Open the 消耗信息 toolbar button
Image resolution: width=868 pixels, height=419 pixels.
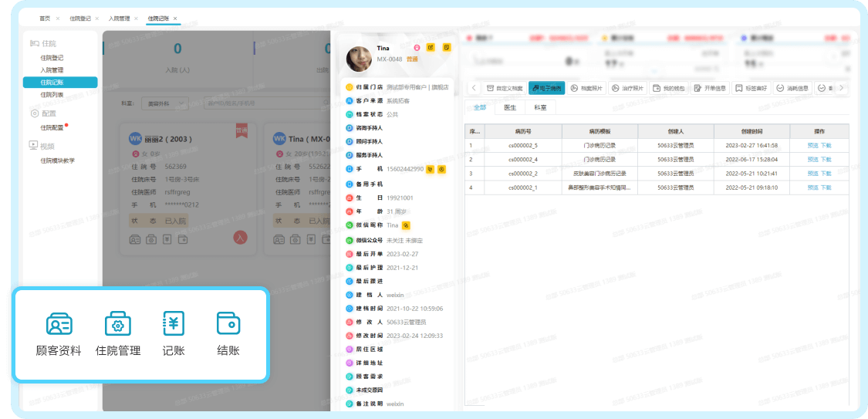[792, 88]
